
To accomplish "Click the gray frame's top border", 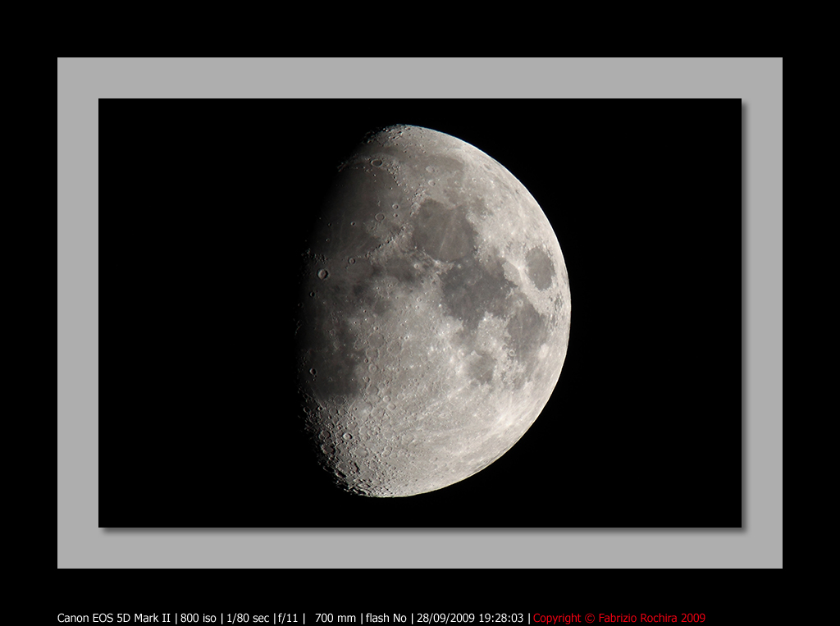I will 420,78.
